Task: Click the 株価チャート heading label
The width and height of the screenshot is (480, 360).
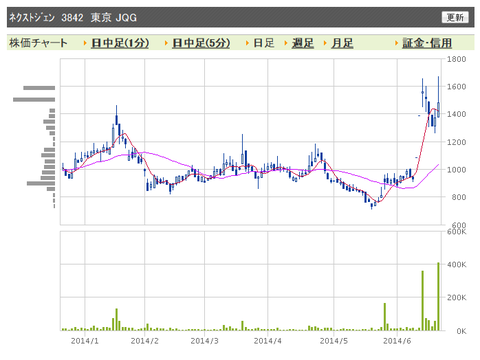Action: (38, 43)
